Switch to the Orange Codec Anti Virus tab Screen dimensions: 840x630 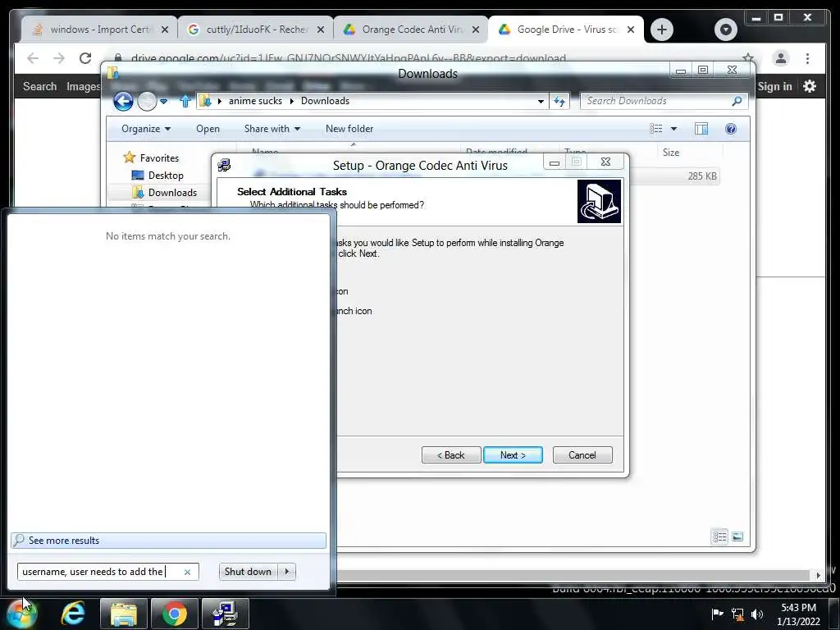(x=410, y=30)
